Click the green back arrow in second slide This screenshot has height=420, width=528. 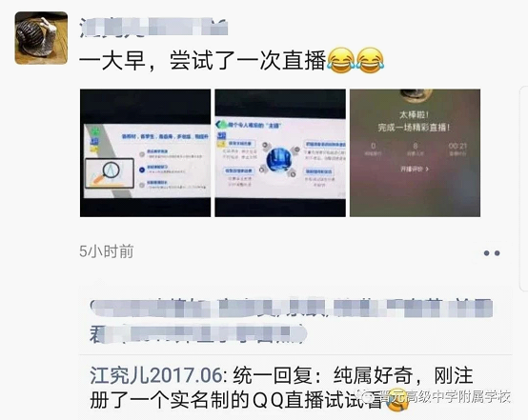[x=219, y=125]
